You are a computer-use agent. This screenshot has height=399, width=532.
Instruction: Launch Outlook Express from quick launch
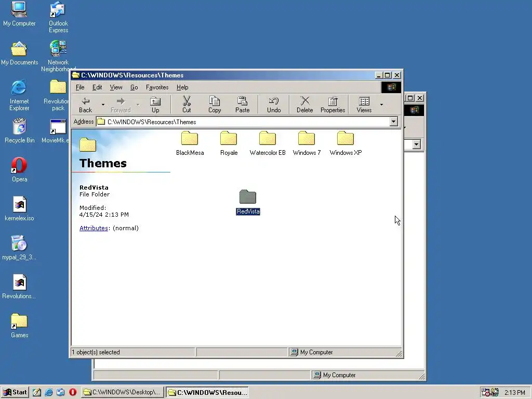pos(61,392)
